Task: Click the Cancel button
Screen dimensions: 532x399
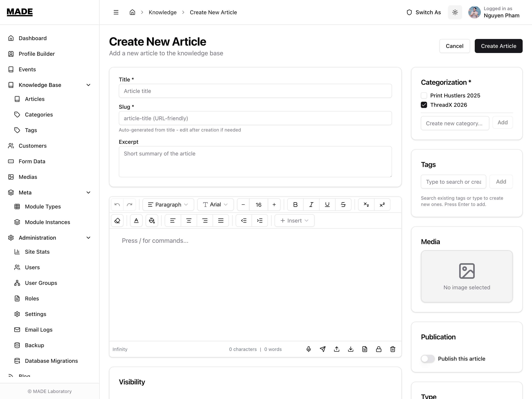Action: pos(454,46)
